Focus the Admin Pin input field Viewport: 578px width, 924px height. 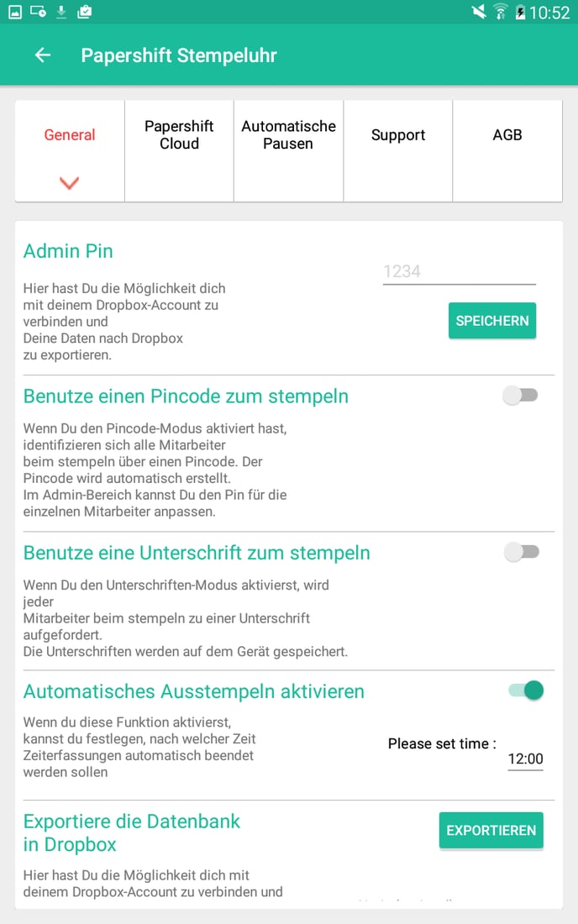(459, 271)
